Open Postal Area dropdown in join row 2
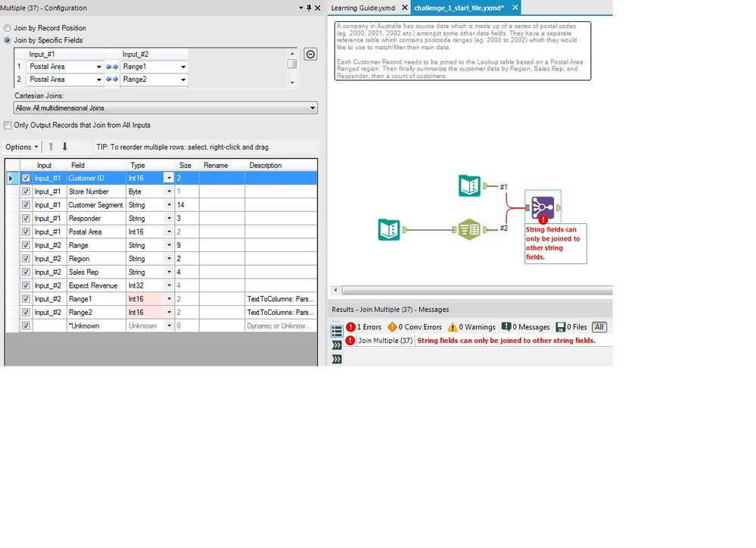Viewport: 756px width, 548px height. [x=98, y=79]
